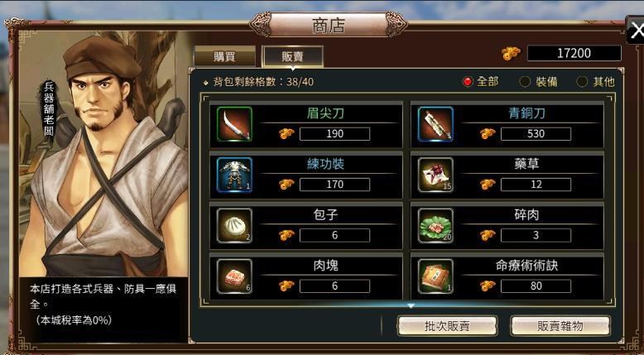Select the 眉尖刀 blade item icon
Image resolution: width=644 pixels, height=355 pixels.
234,124
